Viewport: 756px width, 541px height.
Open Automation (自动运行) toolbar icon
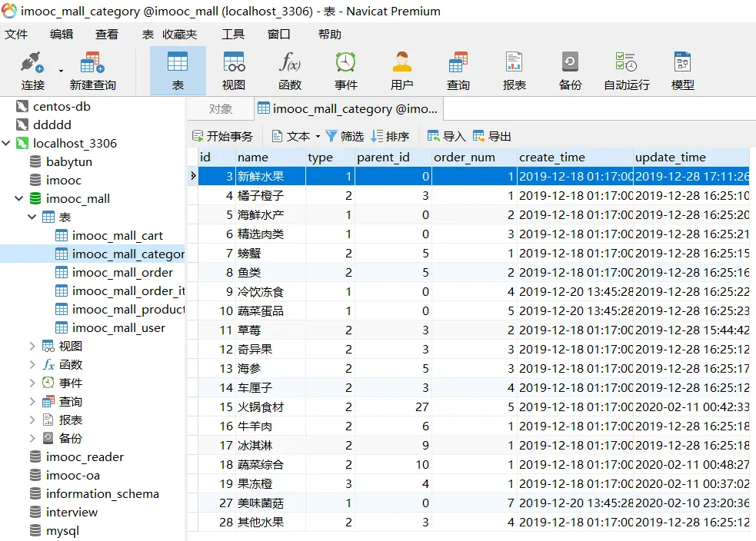coord(626,70)
